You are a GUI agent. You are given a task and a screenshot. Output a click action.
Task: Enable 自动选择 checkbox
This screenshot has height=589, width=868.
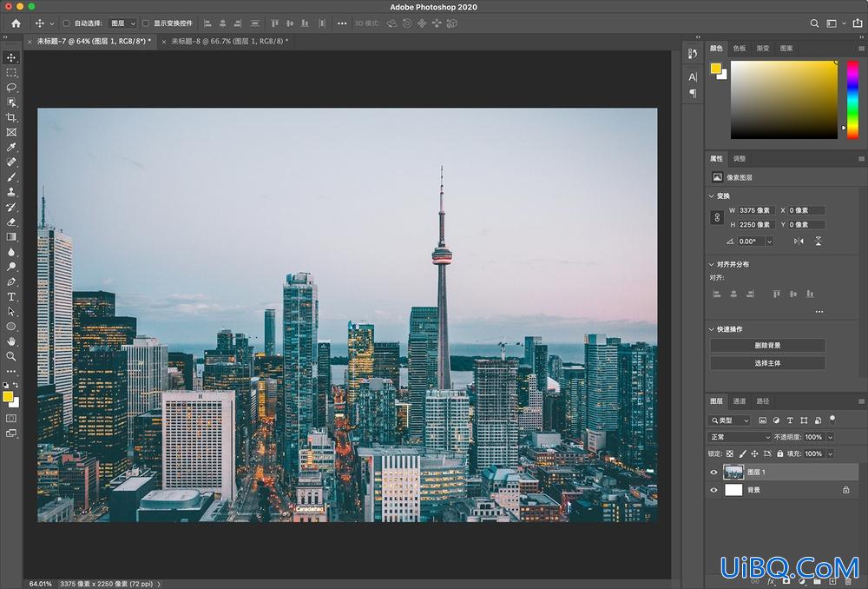66,23
